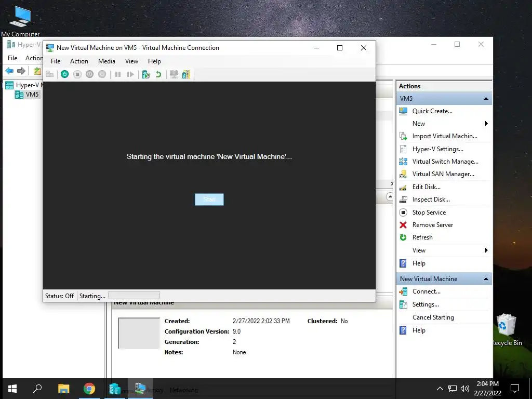Click taskbar search magnifier icon

37,389
